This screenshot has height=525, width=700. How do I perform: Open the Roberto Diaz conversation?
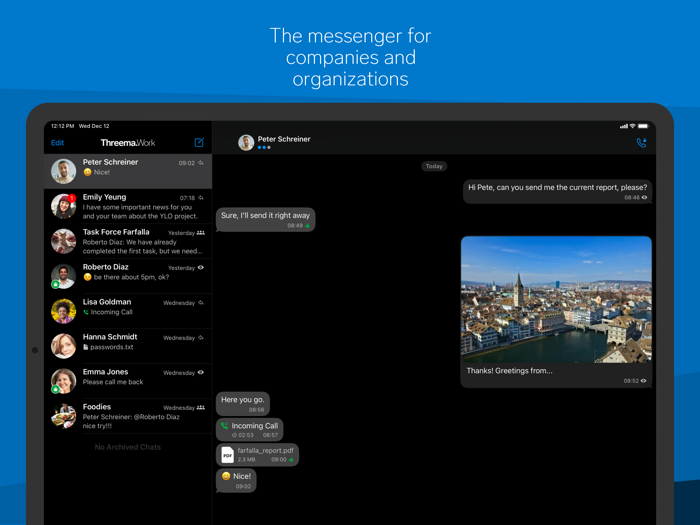128,276
